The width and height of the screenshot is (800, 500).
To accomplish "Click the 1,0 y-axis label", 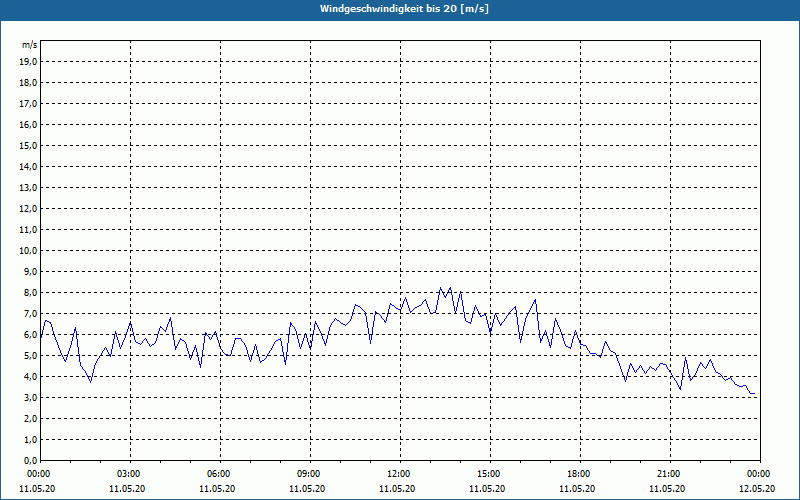I will (x=31, y=440).
